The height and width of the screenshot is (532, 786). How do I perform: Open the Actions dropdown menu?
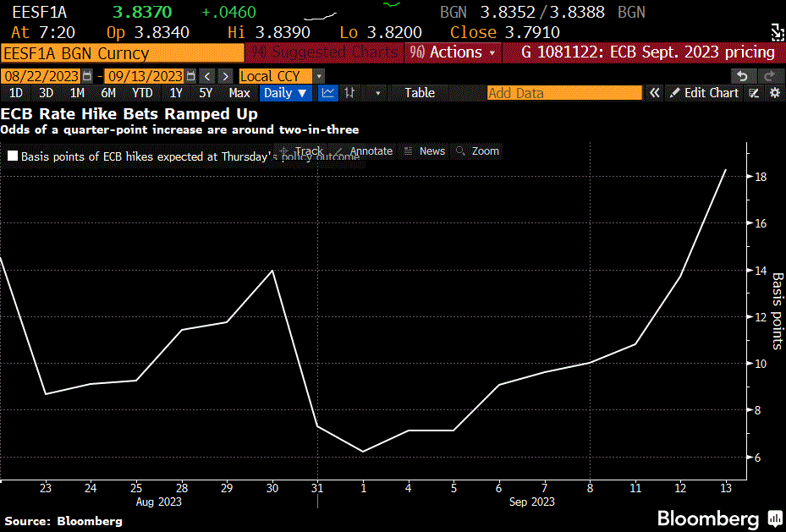tap(453, 52)
